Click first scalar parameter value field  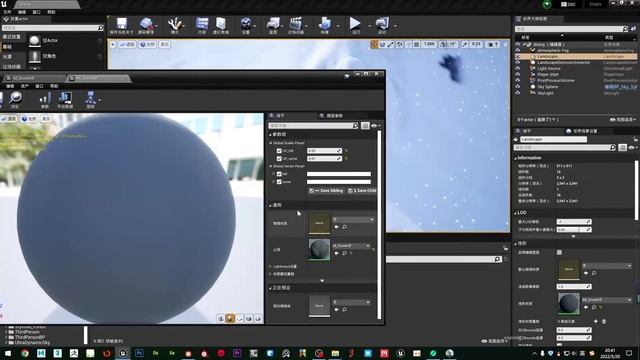324,151
